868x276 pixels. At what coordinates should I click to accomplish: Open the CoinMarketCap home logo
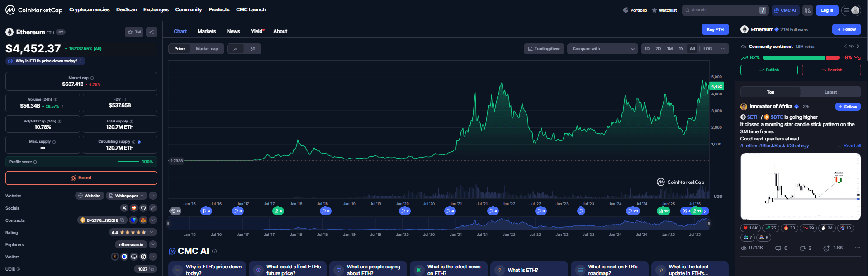[34, 9]
